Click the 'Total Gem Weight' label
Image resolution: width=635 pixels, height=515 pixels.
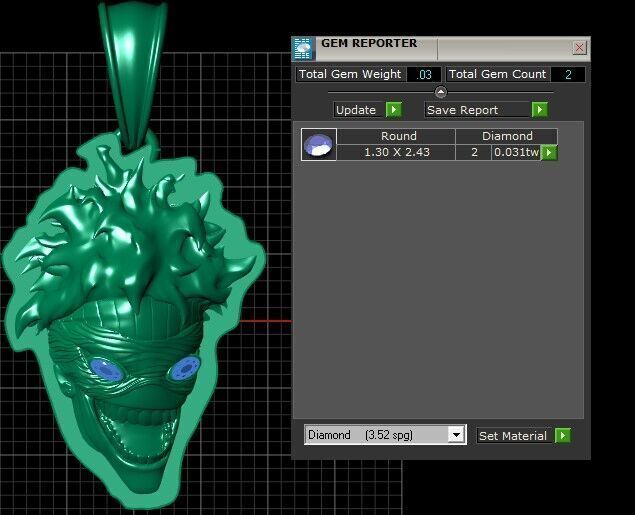351,74
